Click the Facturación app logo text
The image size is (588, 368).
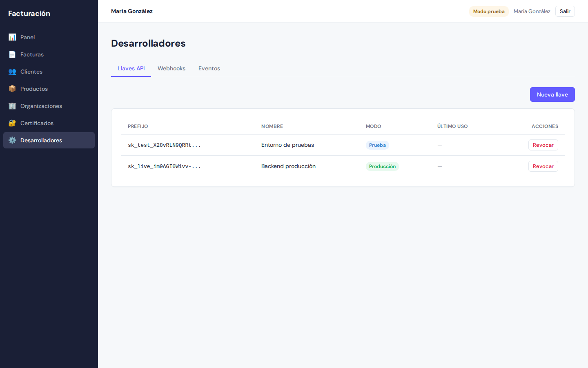click(29, 13)
